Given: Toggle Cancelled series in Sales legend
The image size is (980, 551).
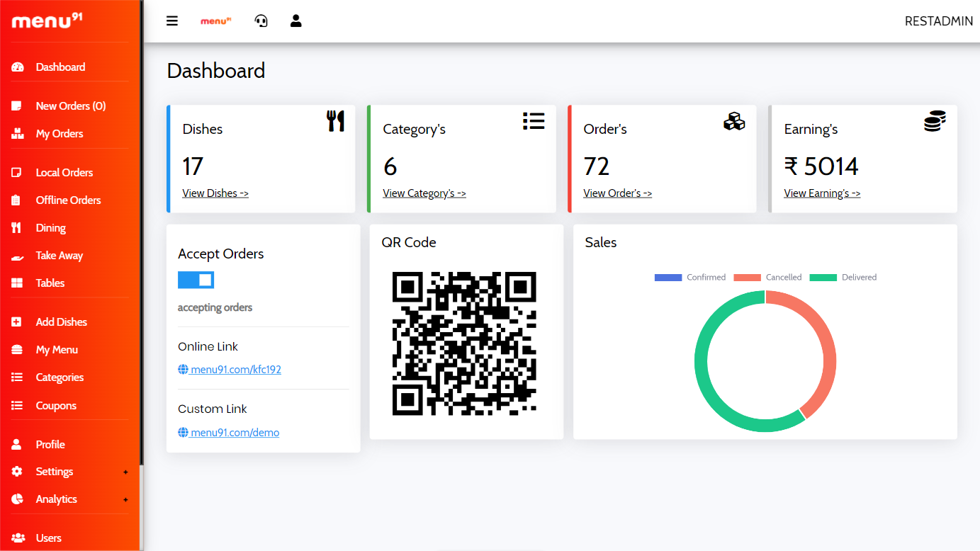Looking at the screenshot, I should 767,278.
